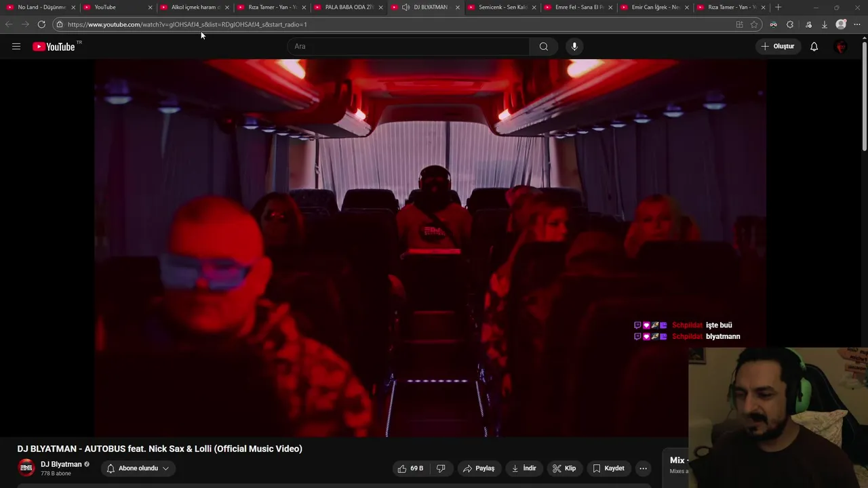Reload the page in the browser toolbar

pyautogui.click(x=41, y=24)
